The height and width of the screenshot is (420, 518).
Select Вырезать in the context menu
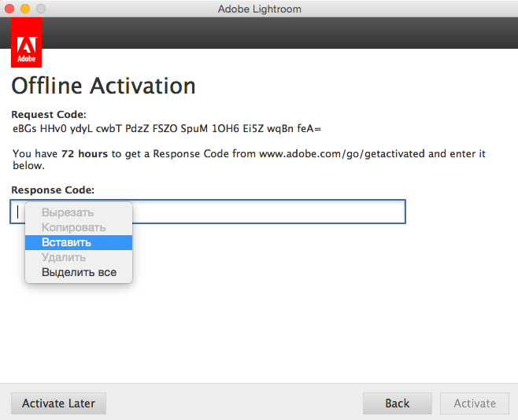coord(79,212)
